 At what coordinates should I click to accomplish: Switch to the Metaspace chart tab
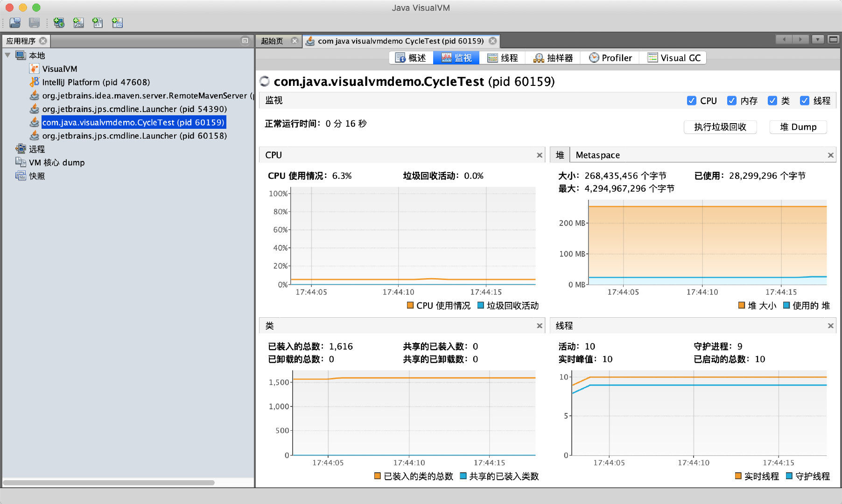coord(598,155)
